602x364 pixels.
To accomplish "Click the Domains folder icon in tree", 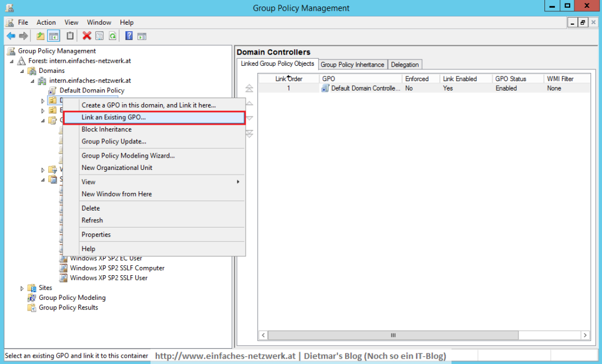I will pyautogui.click(x=32, y=71).
